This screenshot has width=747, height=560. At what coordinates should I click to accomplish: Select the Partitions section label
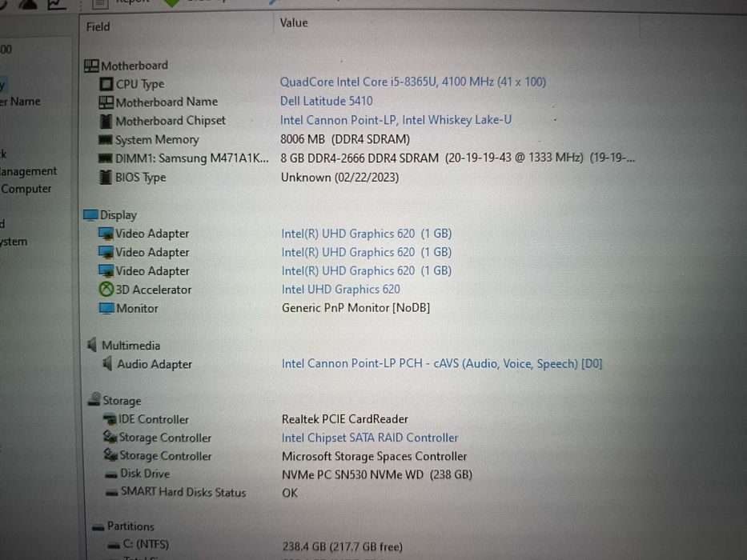pos(131,526)
